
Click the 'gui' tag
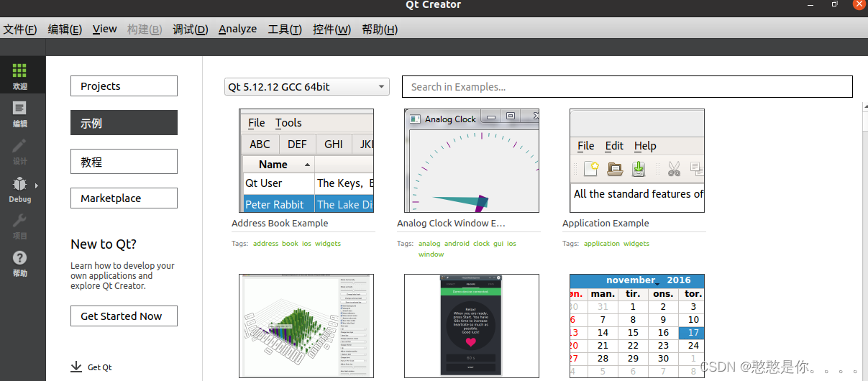click(x=498, y=244)
